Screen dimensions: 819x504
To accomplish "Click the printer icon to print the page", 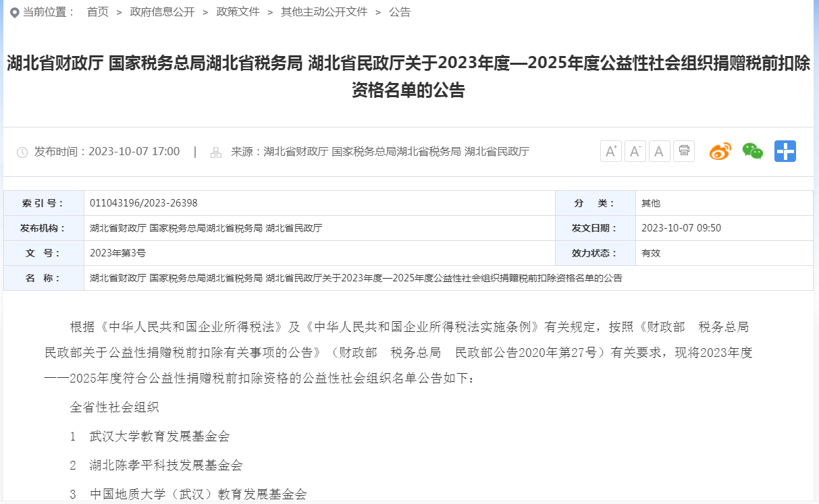I will pos(683,151).
